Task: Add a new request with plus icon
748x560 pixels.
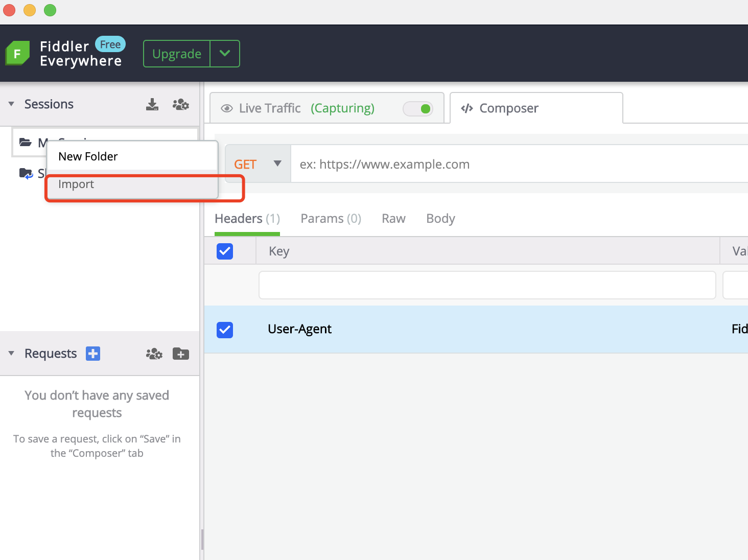Action: point(93,354)
